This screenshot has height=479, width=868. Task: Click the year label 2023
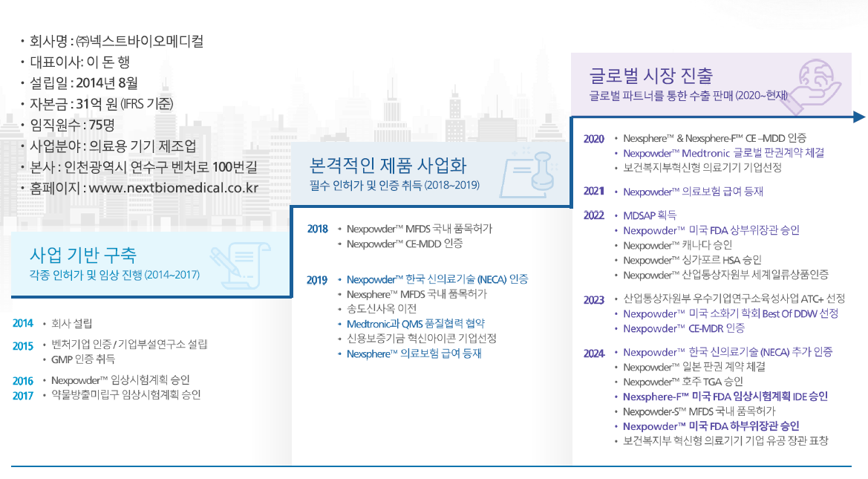[x=593, y=300]
